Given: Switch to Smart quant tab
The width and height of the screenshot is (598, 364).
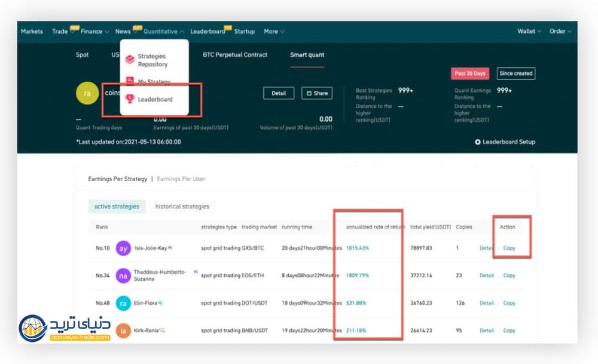Looking at the screenshot, I should coord(307,54).
